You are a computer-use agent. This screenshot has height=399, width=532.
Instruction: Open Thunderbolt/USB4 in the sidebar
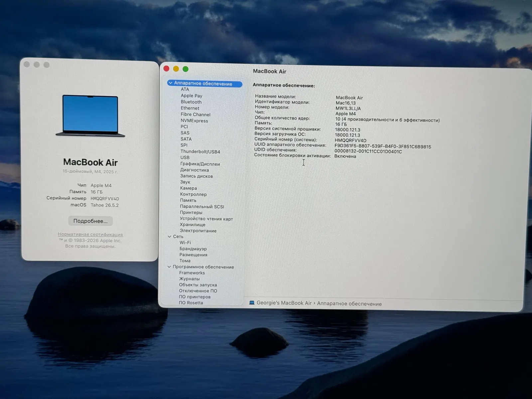point(200,152)
